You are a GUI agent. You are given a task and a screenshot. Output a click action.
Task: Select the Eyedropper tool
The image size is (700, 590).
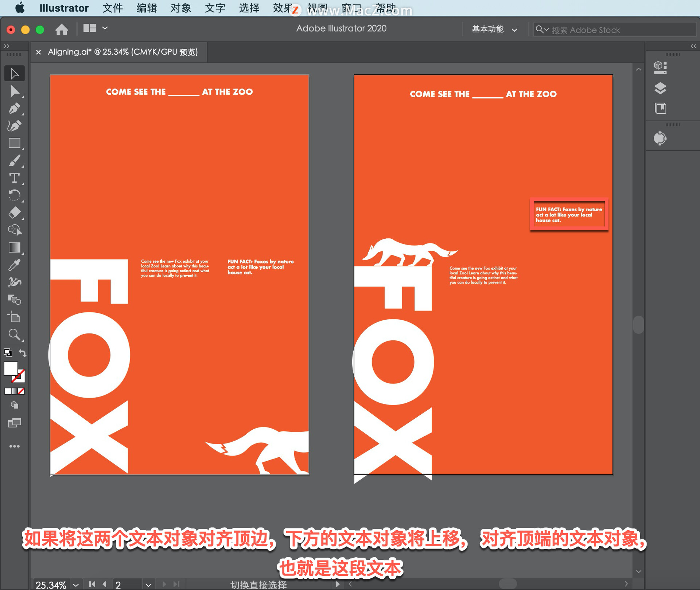pyautogui.click(x=15, y=265)
